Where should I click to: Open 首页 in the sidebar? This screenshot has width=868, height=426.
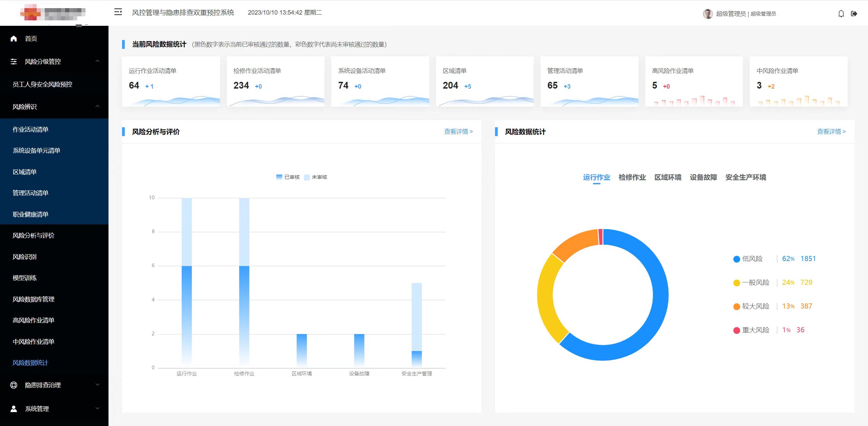(x=54, y=38)
